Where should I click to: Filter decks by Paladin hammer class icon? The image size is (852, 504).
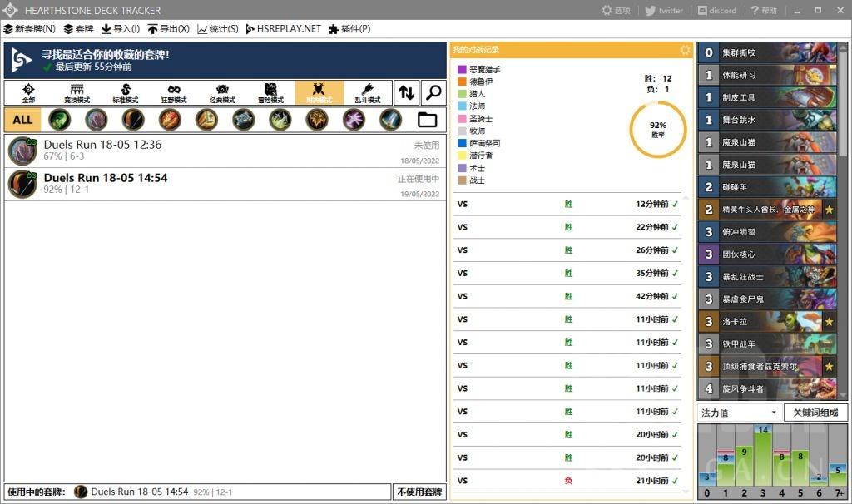tap(206, 120)
